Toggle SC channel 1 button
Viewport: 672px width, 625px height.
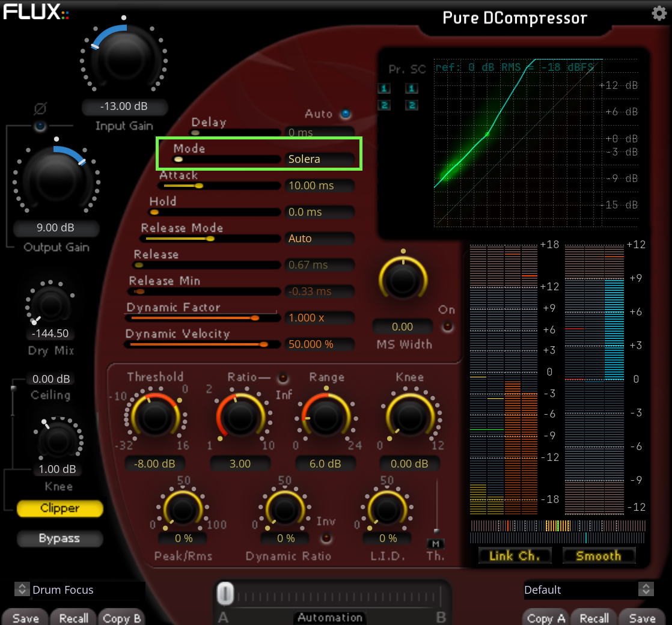pos(411,89)
